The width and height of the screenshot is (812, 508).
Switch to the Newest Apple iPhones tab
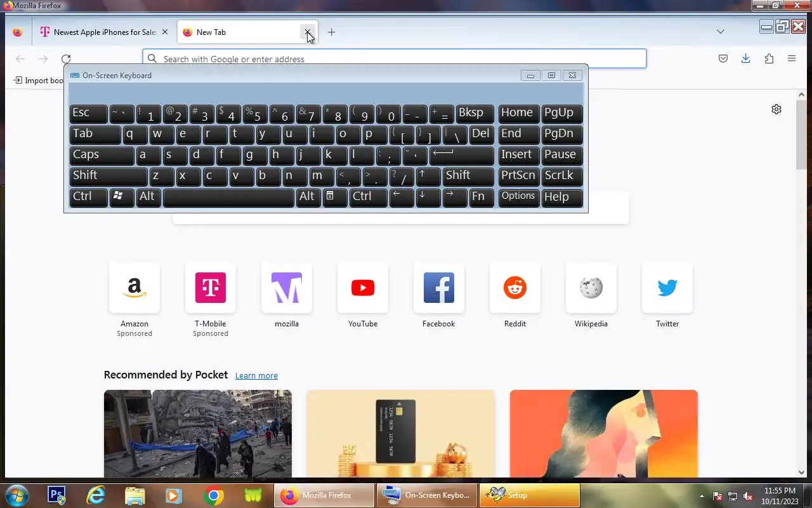click(105, 32)
